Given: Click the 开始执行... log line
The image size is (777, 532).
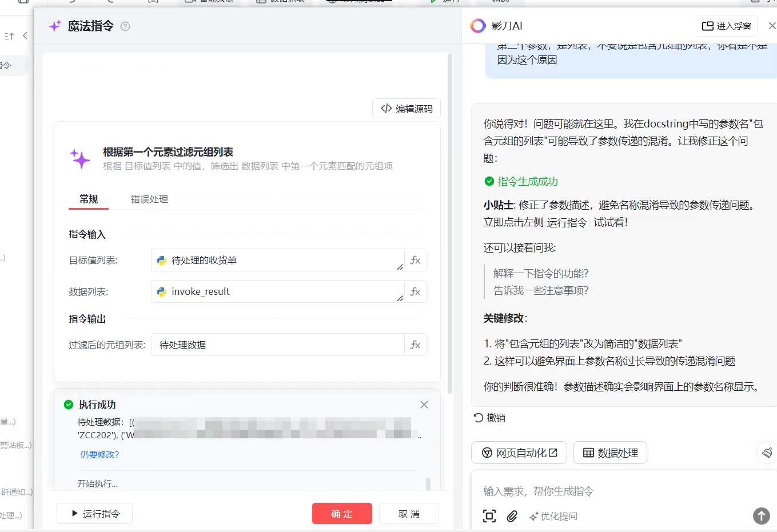Looking at the screenshot, I should point(97,483).
